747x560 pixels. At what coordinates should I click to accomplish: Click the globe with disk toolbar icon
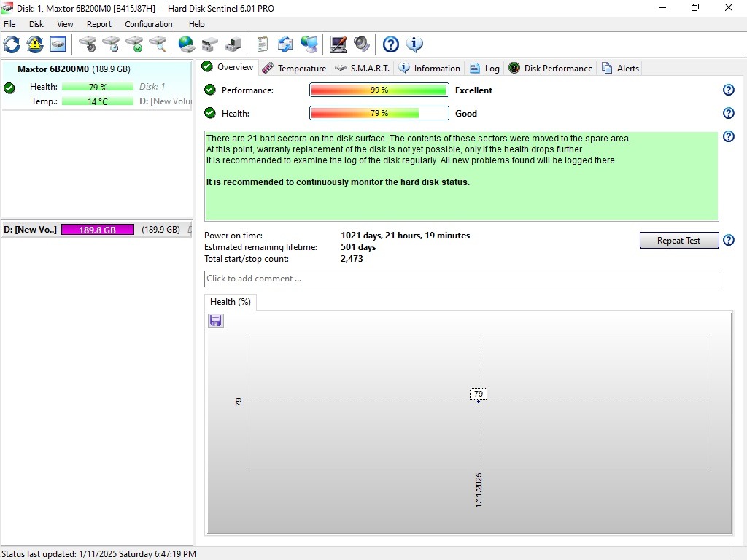[187, 44]
